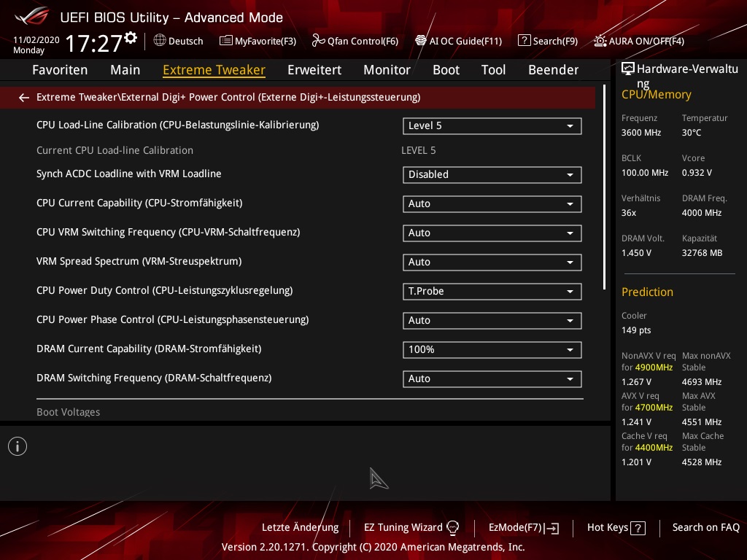Screen dimensions: 747x560
Task: Open CPU Current Capability dropdown
Action: (492, 204)
